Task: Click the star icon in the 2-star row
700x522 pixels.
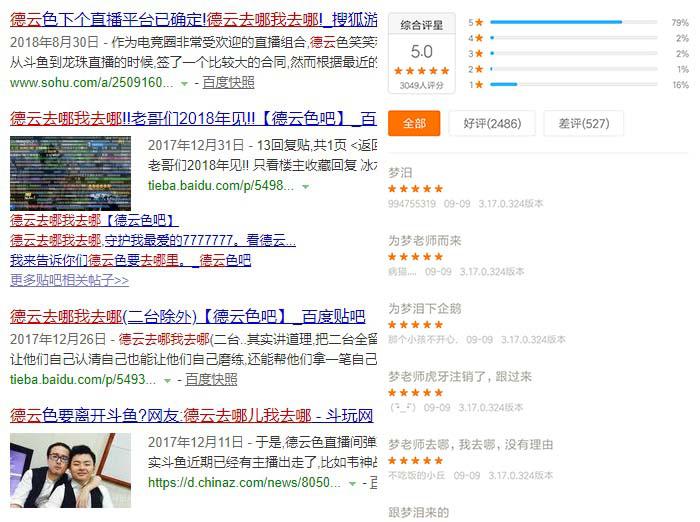Action: tap(479, 69)
